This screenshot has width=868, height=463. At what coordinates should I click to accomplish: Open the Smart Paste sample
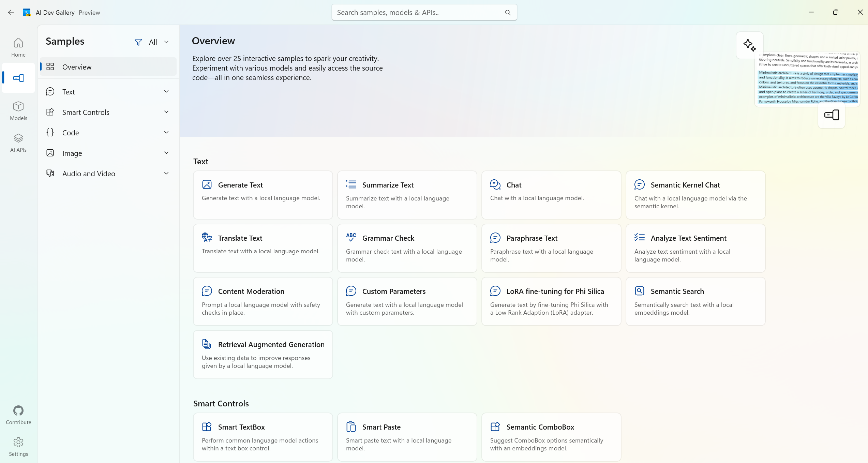407,437
